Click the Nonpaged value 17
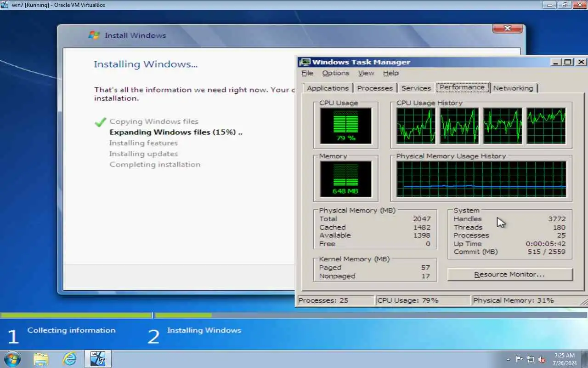 point(425,276)
